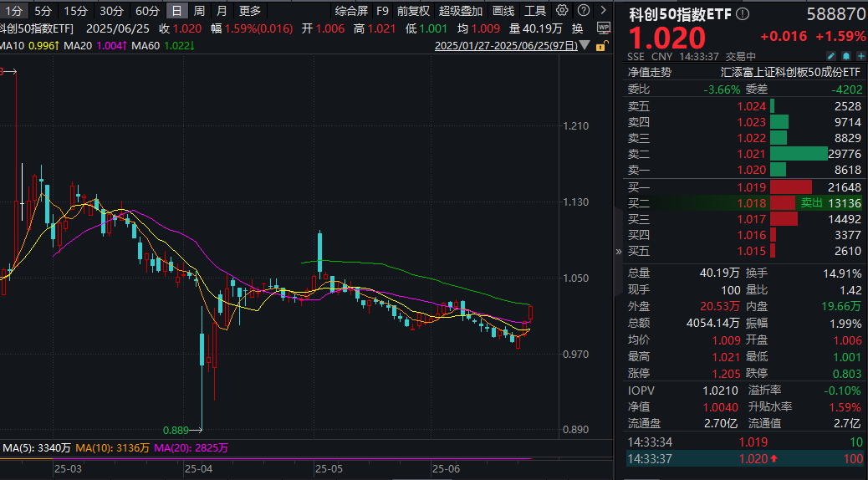Select the 买二 1.018 bid row
The image size is (868, 480).
tap(744, 203)
